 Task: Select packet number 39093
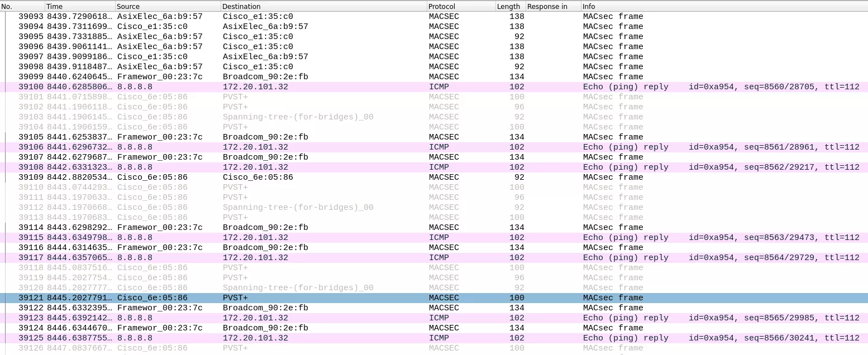pyautogui.click(x=434, y=17)
